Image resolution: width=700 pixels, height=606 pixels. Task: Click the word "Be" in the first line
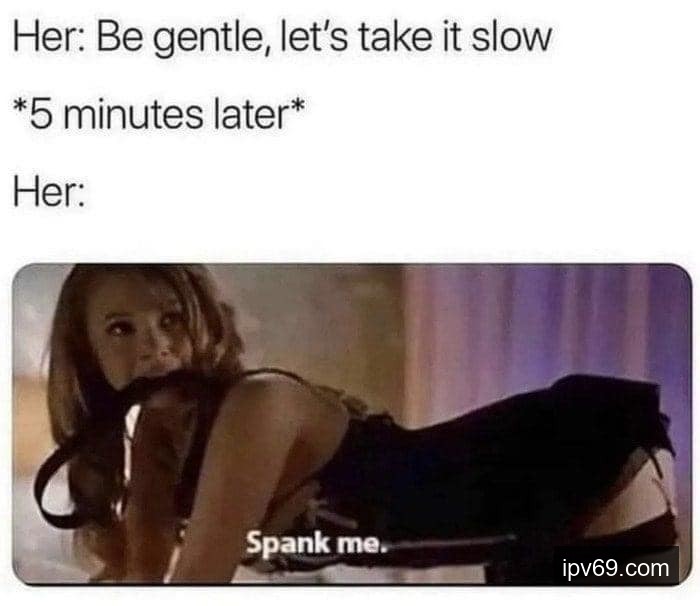[120, 38]
